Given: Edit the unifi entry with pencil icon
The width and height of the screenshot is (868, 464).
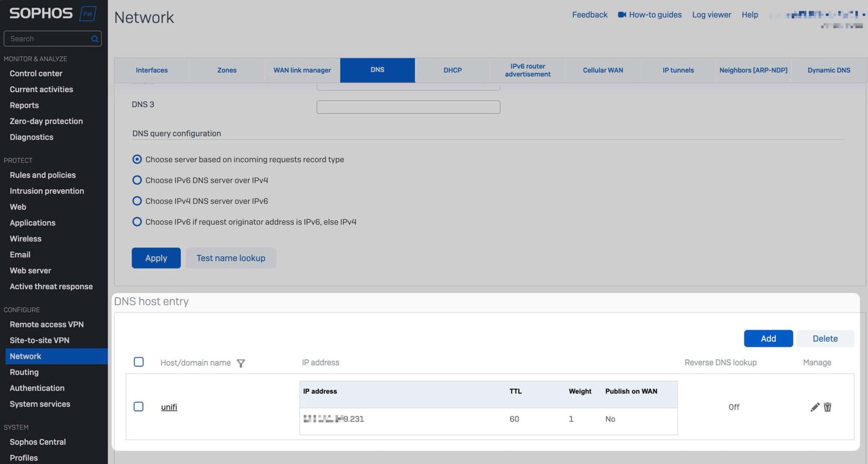Looking at the screenshot, I should pos(815,407).
